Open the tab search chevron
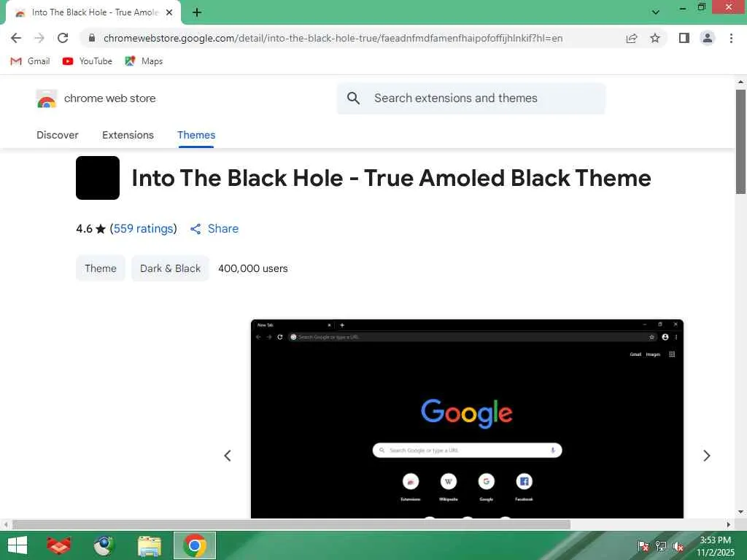Screen dimensions: 747x560 point(656,12)
